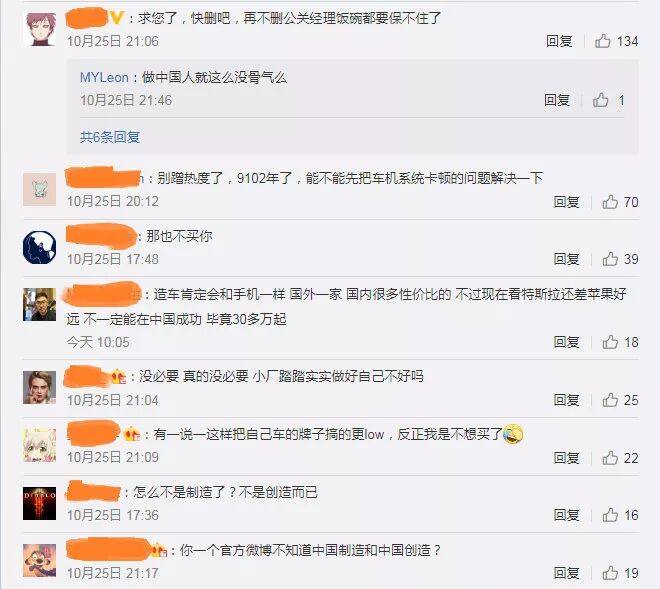Like the 21:04 comment with 25 likes
This screenshot has width=660, height=589.
coord(610,400)
